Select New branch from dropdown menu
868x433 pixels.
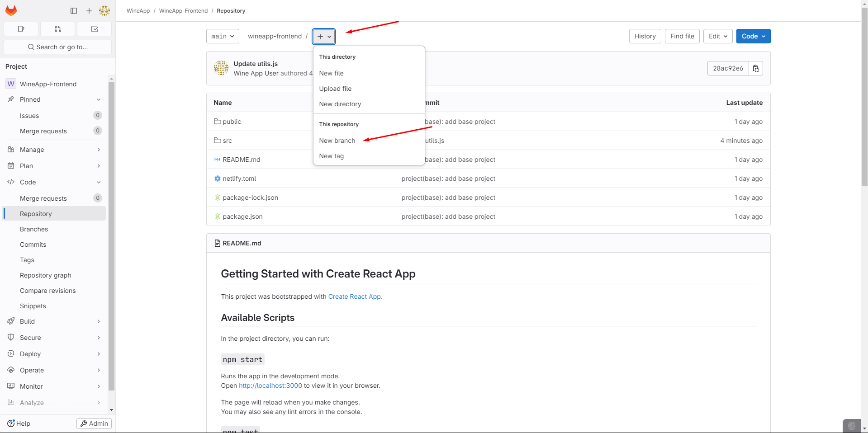click(337, 141)
